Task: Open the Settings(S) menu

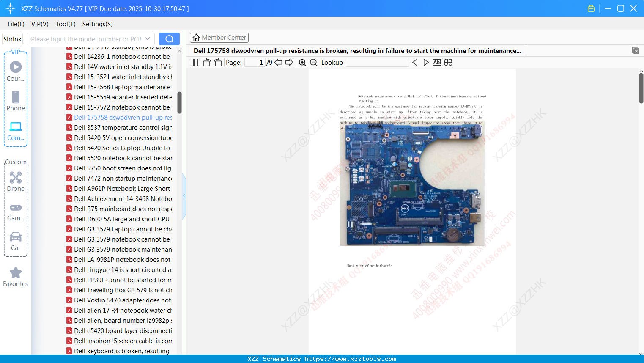Action: [98, 24]
